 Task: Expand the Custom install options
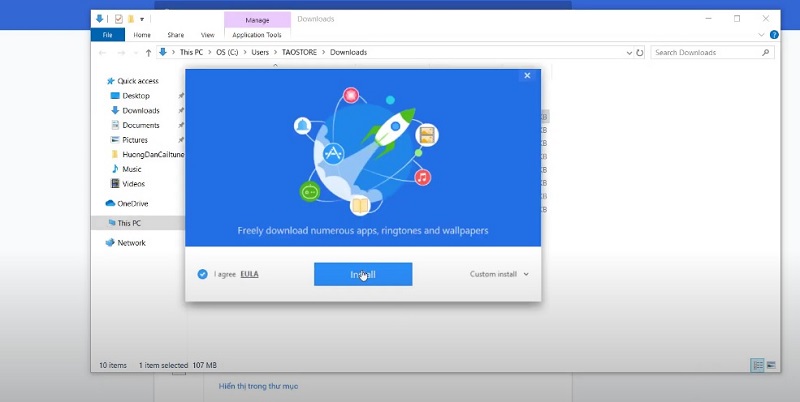[x=499, y=274]
